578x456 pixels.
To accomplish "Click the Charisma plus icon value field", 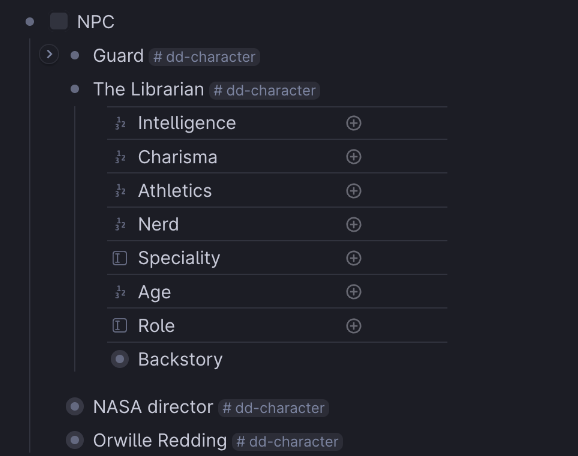I will coord(354,157).
